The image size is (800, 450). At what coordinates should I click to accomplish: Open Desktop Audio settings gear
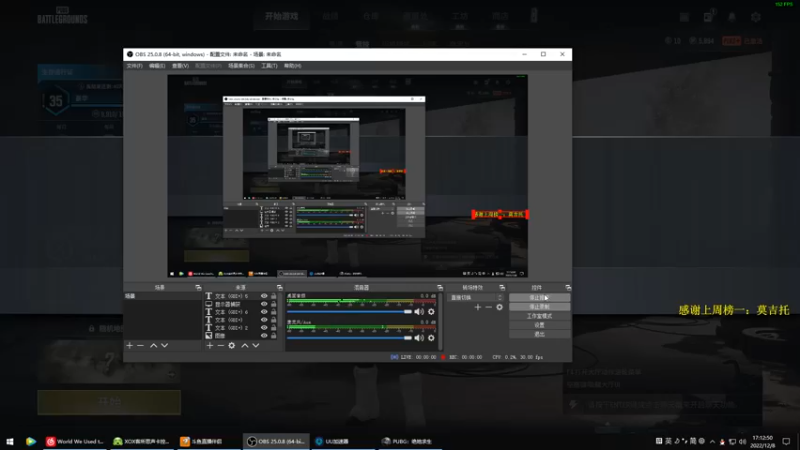[x=432, y=311]
